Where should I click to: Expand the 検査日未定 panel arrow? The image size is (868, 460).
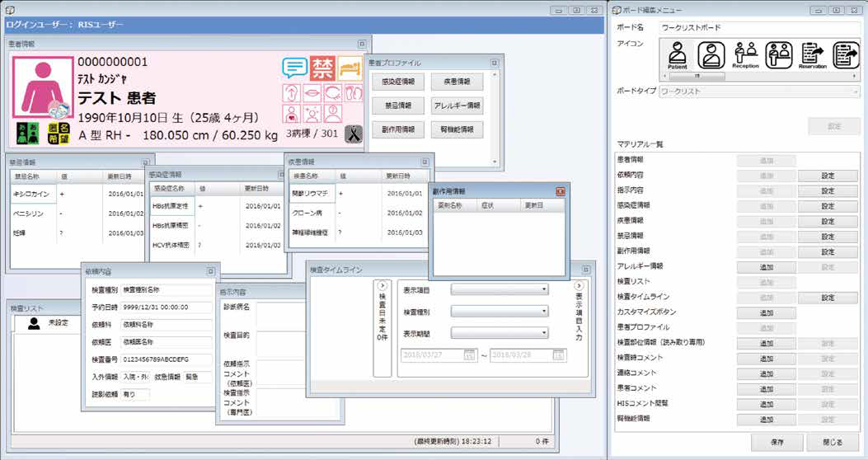pyautogui.click(x=382, y=285)
